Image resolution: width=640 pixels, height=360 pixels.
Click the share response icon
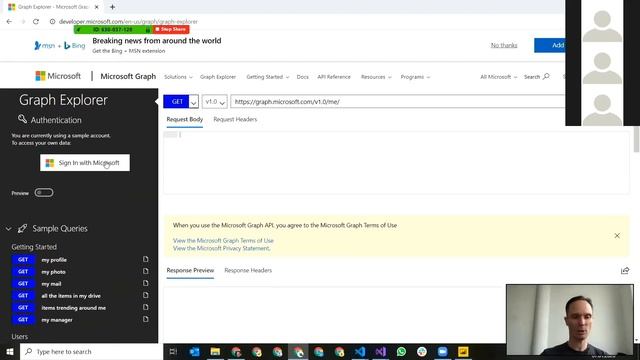click(625, 271)
